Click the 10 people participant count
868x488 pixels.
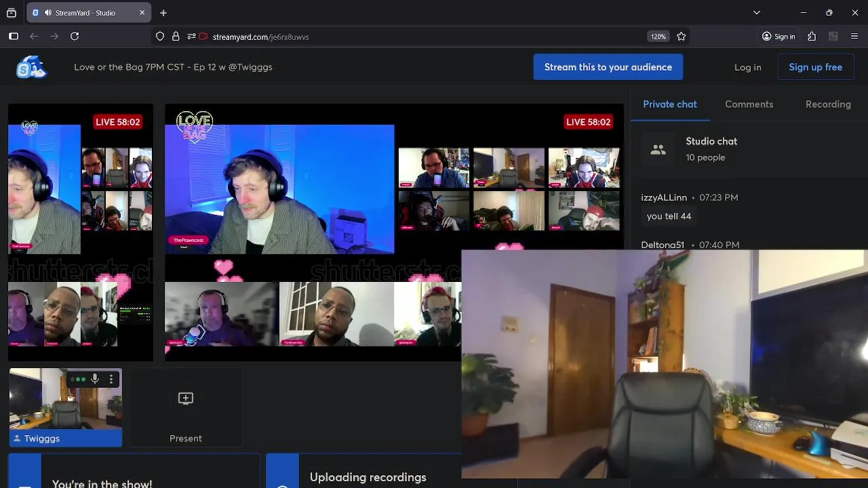pyautogui.click(x=705, y=158)
